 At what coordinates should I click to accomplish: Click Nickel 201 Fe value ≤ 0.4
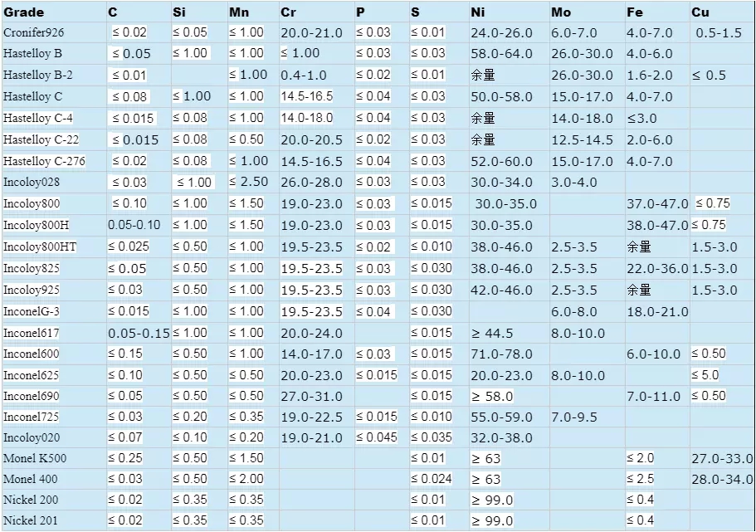click(x=641, y=520)
